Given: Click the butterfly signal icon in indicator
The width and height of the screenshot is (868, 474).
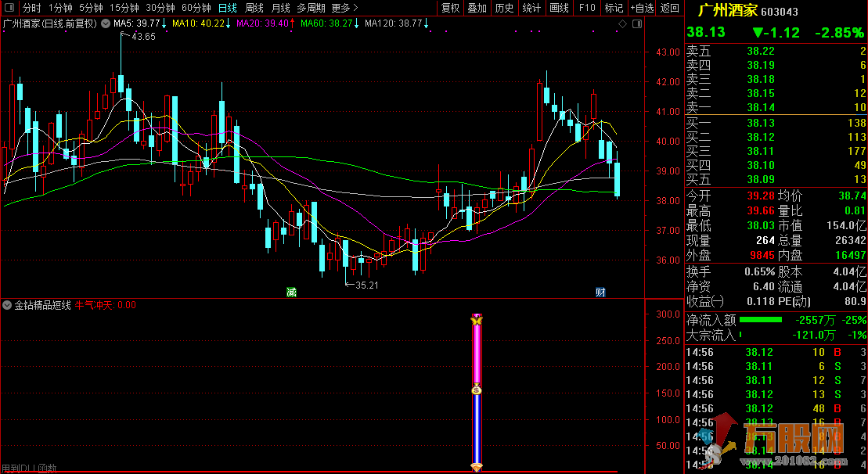Looking at the screenshot, I should 476,320.
